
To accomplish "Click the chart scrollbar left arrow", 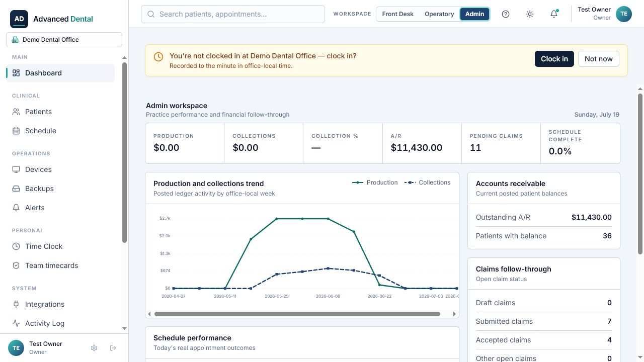I will point(149,314).
